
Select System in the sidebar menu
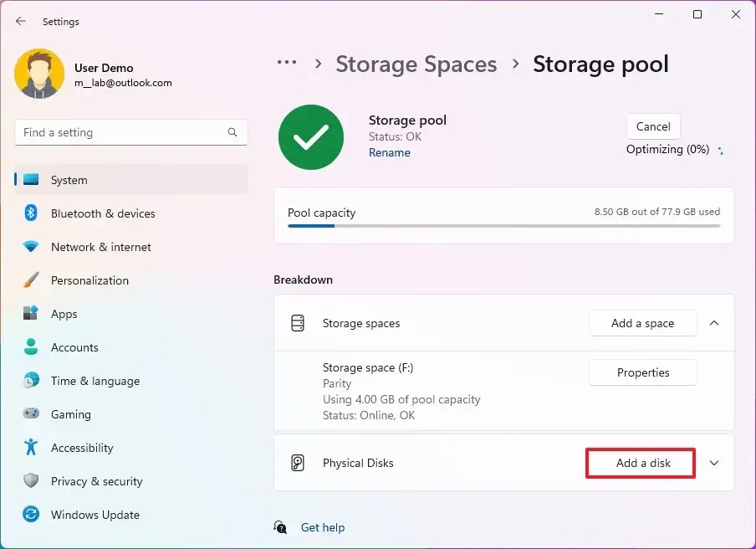pos(69,180)
